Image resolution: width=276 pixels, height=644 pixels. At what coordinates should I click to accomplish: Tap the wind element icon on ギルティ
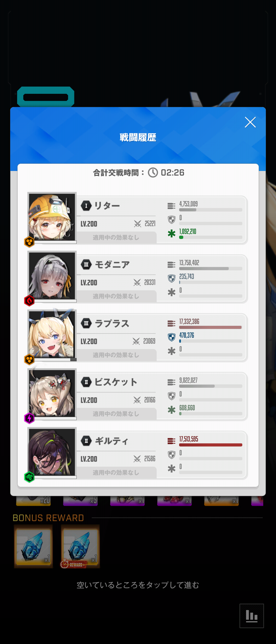29,477
